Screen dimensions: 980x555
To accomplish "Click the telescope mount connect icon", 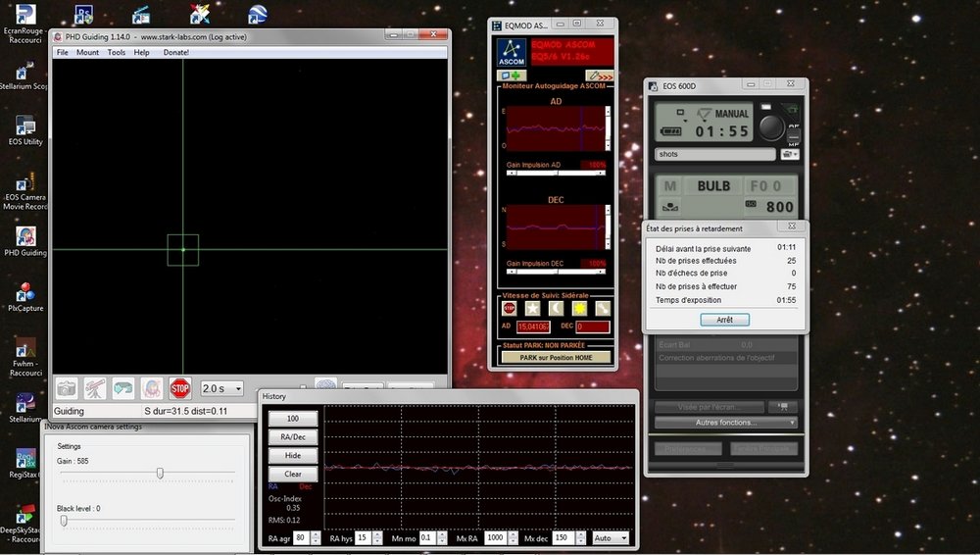I will (x=95, y=388).
